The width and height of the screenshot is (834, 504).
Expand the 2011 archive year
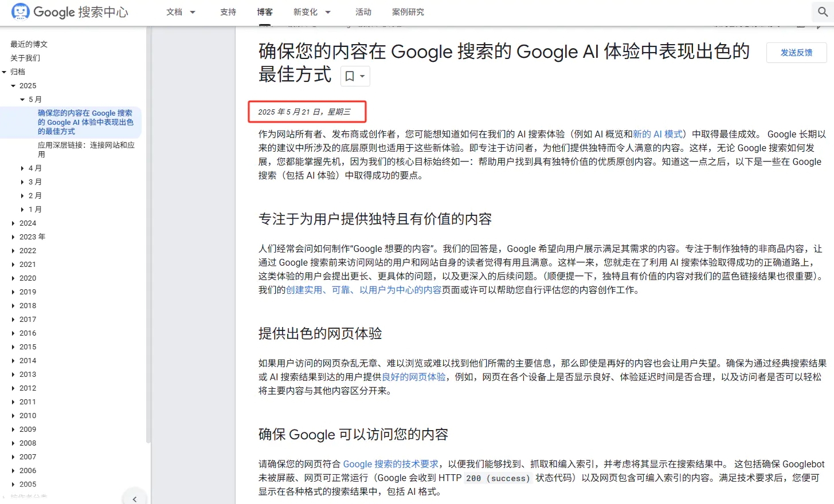coord(13,401)
